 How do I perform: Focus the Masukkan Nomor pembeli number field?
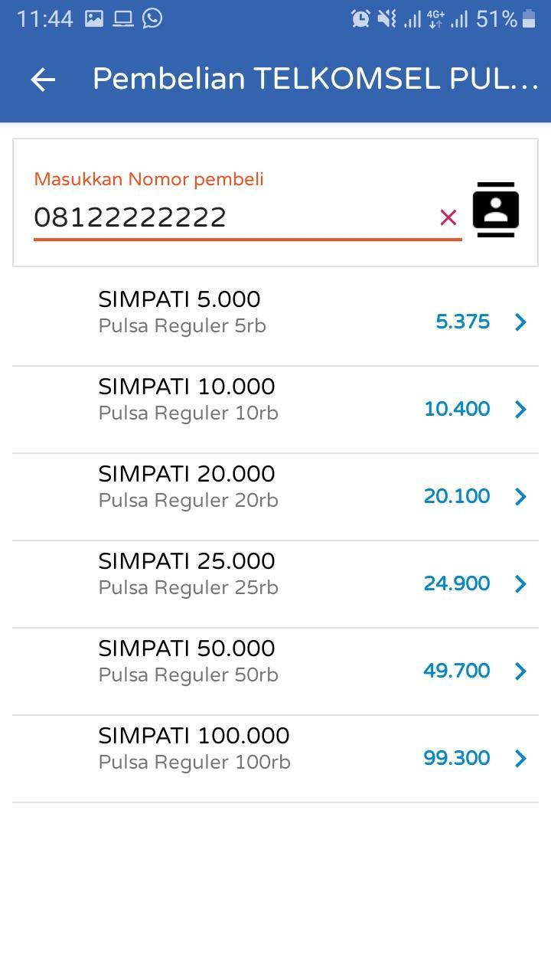point(230,217)
